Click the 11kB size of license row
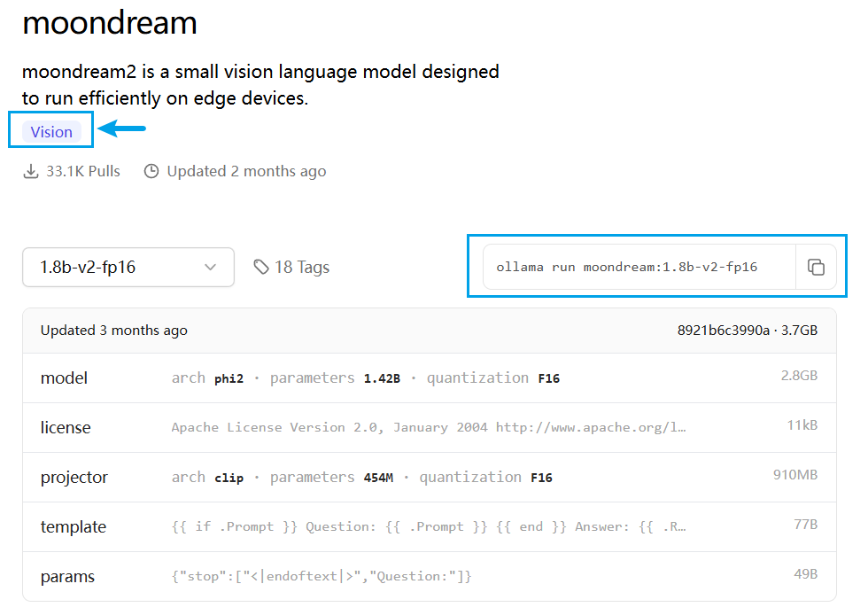 [x=802, y=425]
